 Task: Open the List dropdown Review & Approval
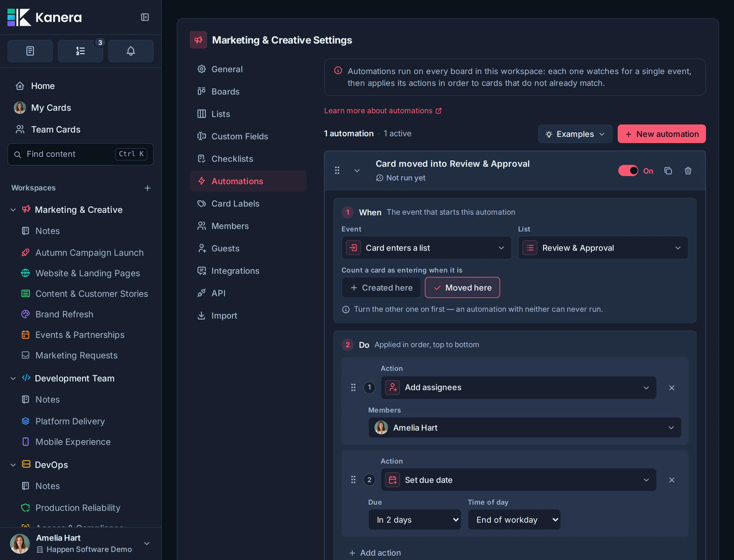(x=603, y=248)
